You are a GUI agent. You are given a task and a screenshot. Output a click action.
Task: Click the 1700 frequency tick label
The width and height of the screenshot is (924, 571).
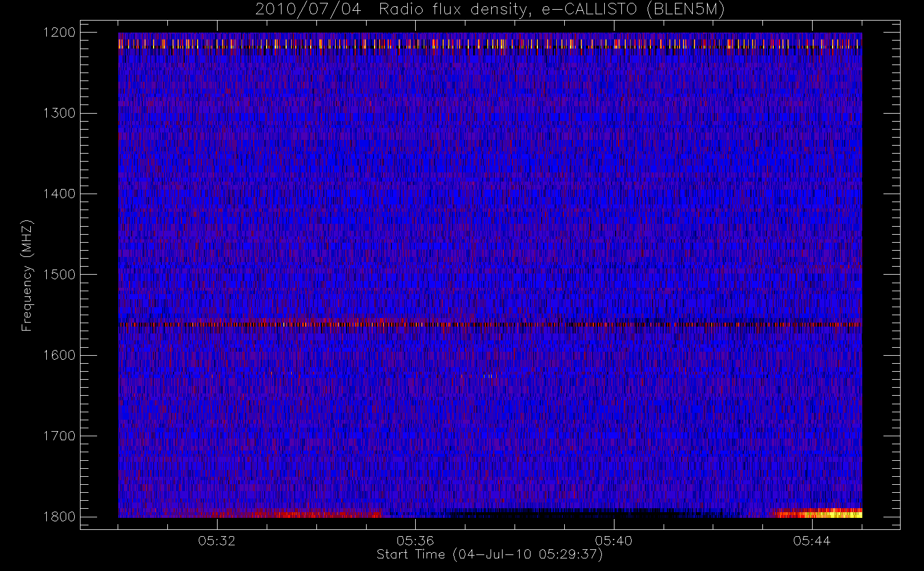pyautogui.click(x=59, y=436)
